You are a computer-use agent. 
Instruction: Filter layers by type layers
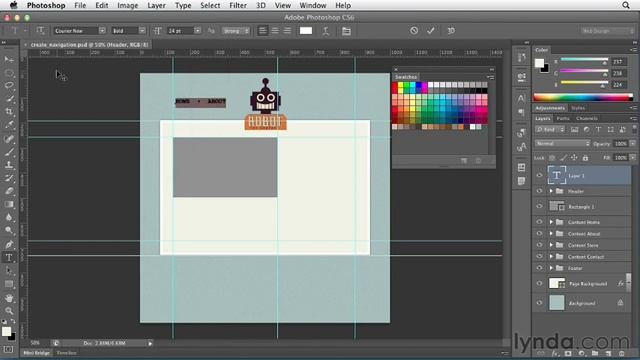[598, 129]
